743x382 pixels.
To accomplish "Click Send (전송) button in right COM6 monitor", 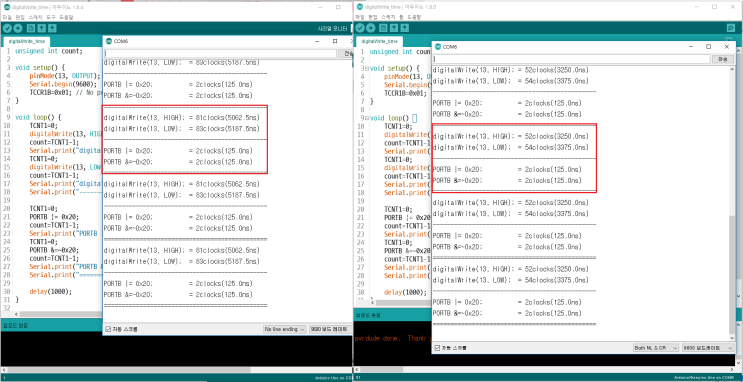I will (x=723, y=59).
